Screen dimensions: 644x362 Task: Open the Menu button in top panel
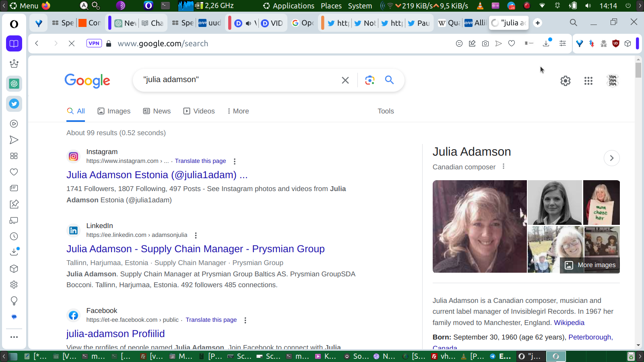point(24,6)
